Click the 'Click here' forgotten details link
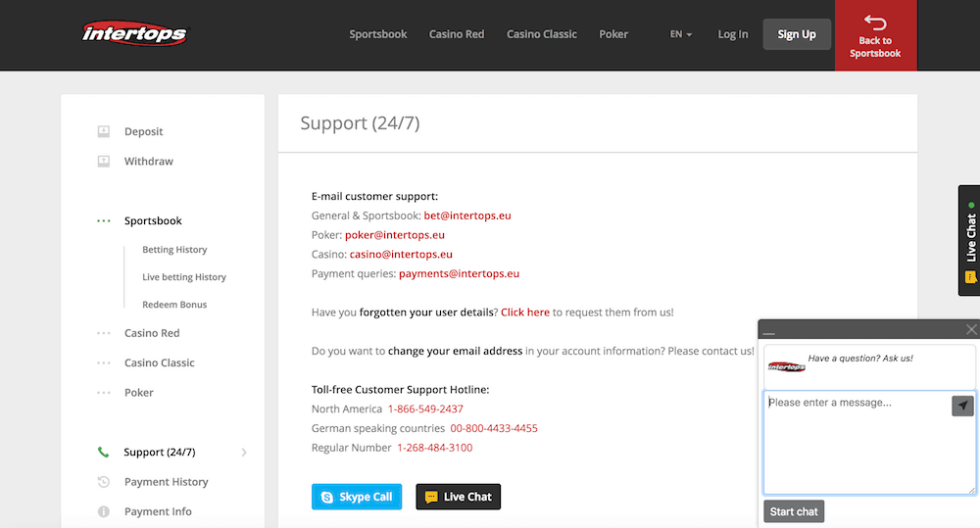 [x=525, y=312]
